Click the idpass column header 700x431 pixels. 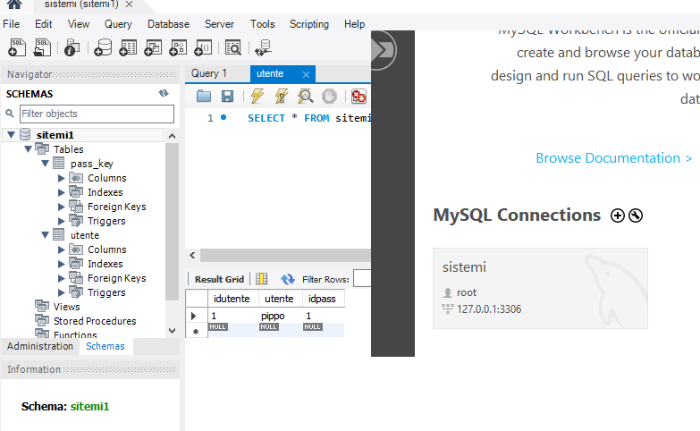pyautogui.click(x=323, y=298)
